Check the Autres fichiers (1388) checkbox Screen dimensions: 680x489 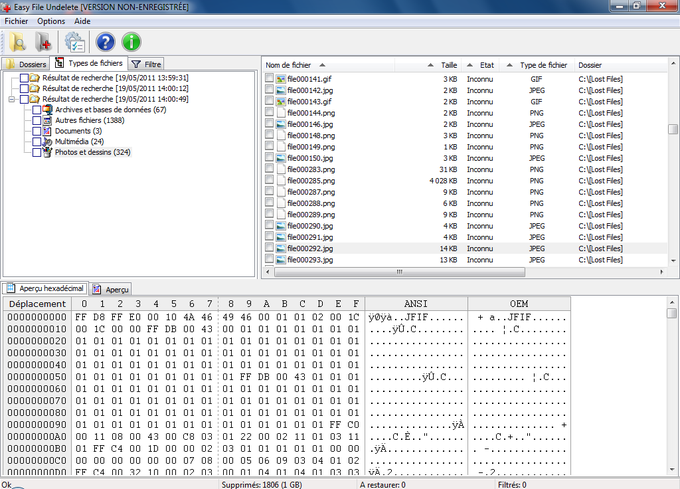37,121
